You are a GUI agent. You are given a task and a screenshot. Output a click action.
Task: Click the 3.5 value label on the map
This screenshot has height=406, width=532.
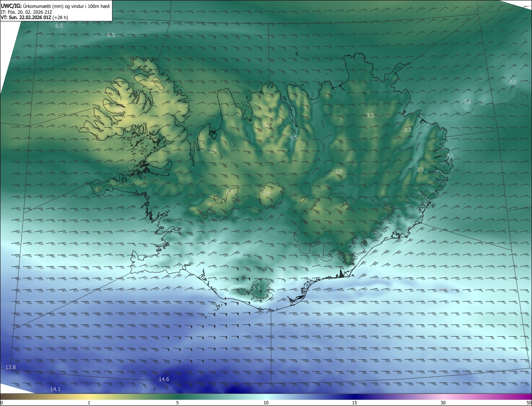(x=370, y=116)
